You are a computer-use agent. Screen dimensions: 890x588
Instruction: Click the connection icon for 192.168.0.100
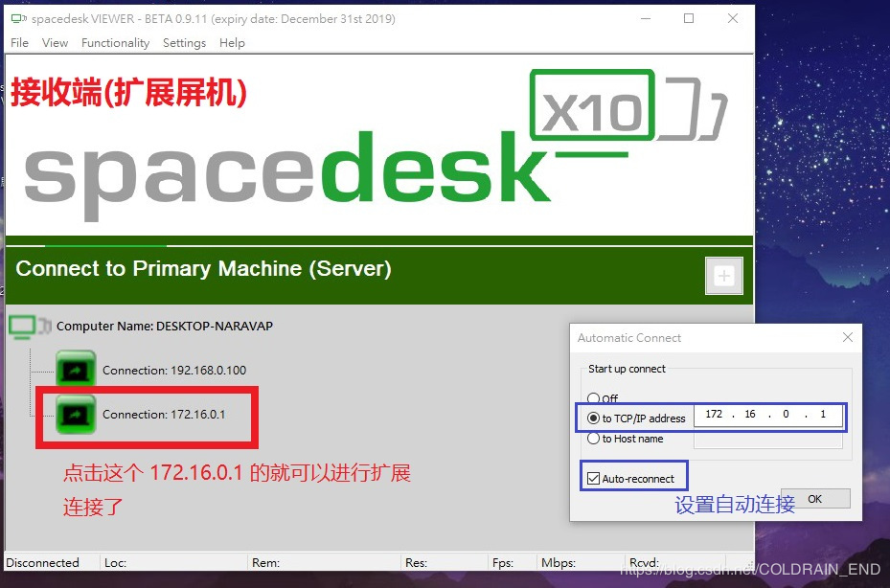pos(76,370)
